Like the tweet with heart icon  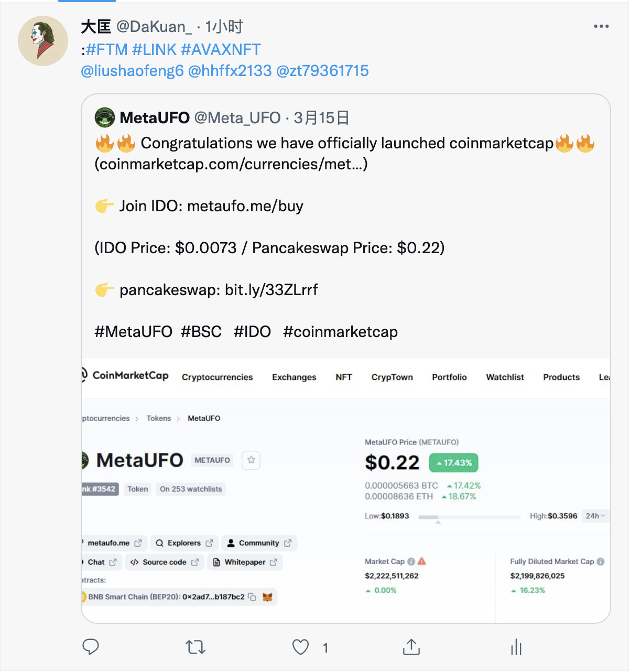[300, 647]
